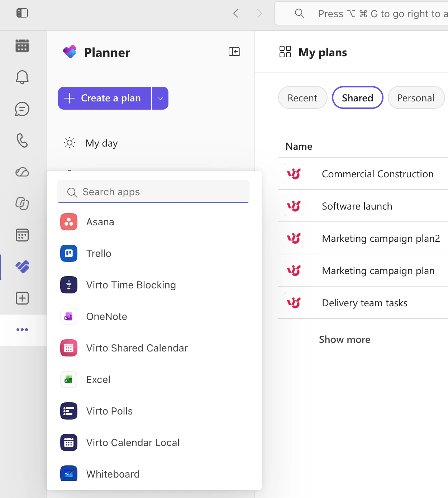Open the Virto Polls app

(x=154, y=411)
